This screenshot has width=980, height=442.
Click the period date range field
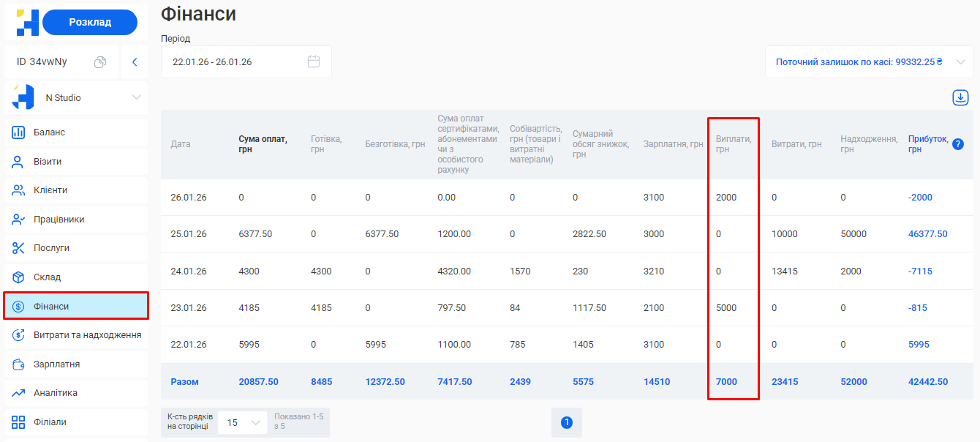234,62
